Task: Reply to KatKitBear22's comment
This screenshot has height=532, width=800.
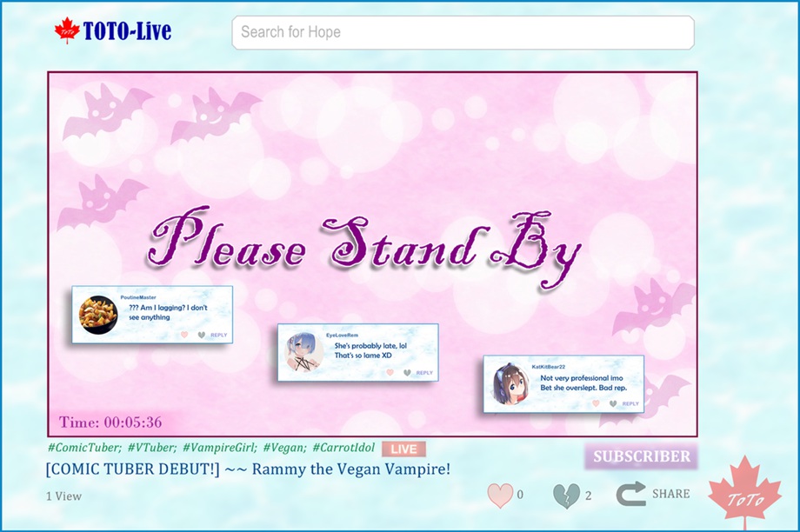Action: pos(630,404)
